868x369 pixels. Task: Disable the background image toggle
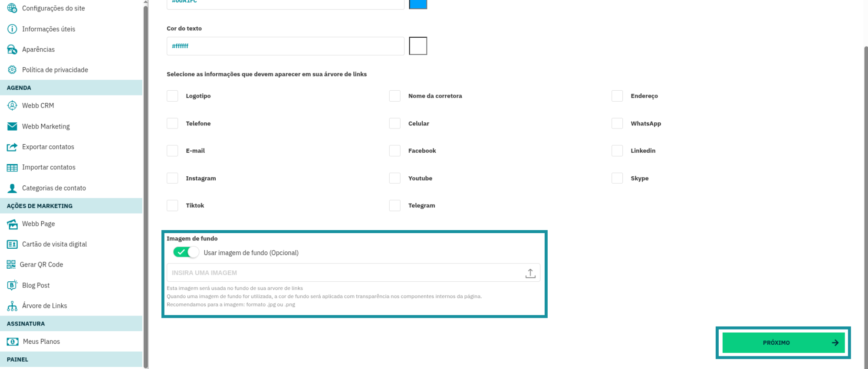pos(186,252)
